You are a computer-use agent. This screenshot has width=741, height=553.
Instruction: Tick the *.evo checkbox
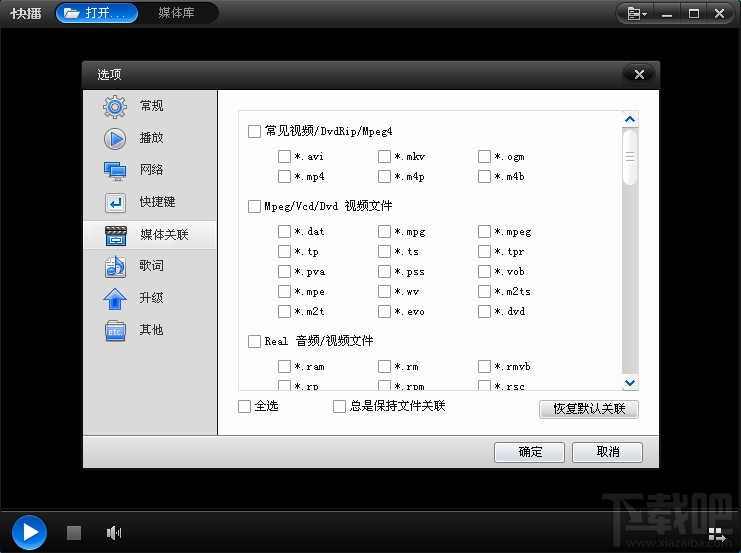[384, 311]
